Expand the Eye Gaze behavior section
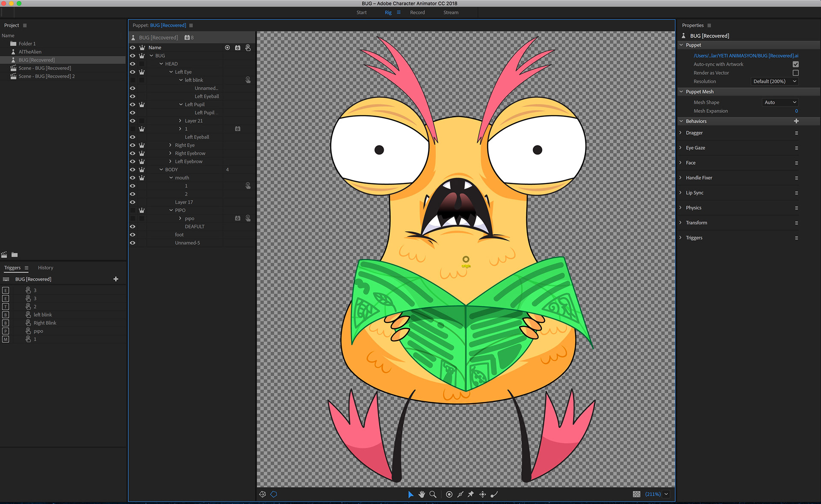 681,148
